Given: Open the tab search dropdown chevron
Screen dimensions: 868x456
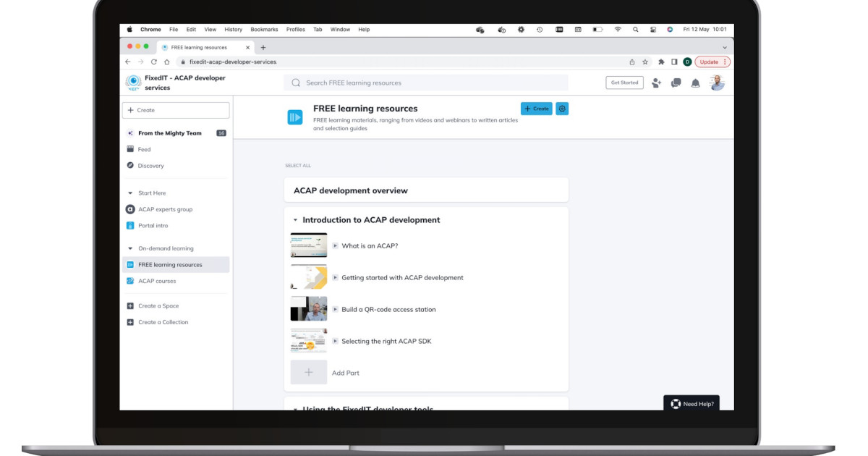Looking at the screenshot, I should (725, 47).
